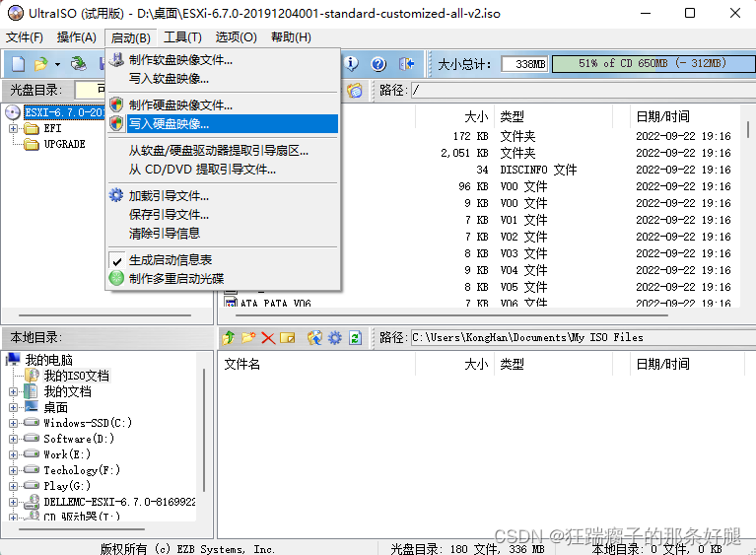Expand the Windows-SSD(C:) drive node
Image resolution: width=756 pixels, height=555 pixels.
click(x=13, y=423)
